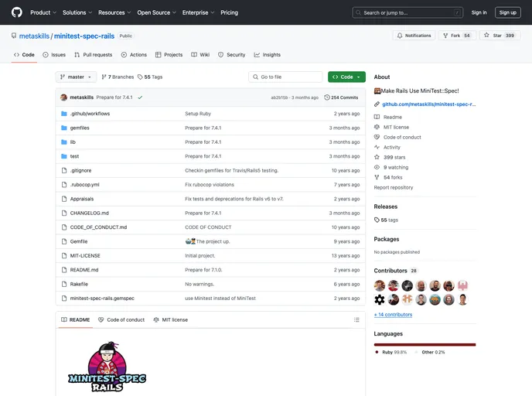The width and height of the screenshot is (532, 396).
Task: Open the Fix rubocop violations commit message
Action: (210, 185)
